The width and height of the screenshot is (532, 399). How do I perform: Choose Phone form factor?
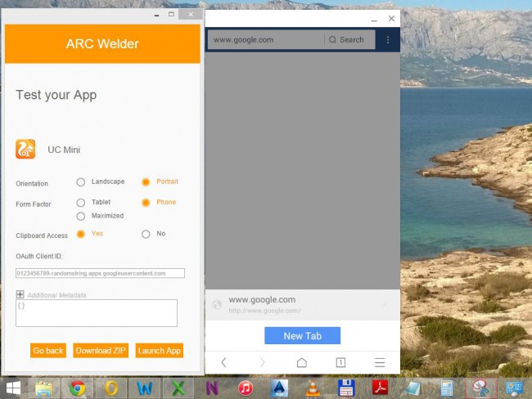coord(146,203)
